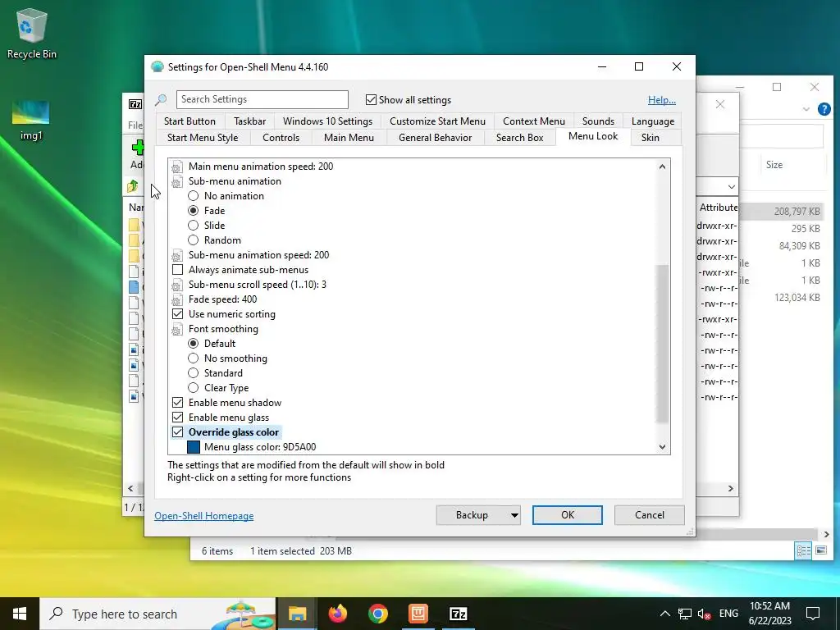Viewport: 840px width, 630px height.
Task: Switch to details view in the File Explorer status bar
Action: [x=803, y=550]
